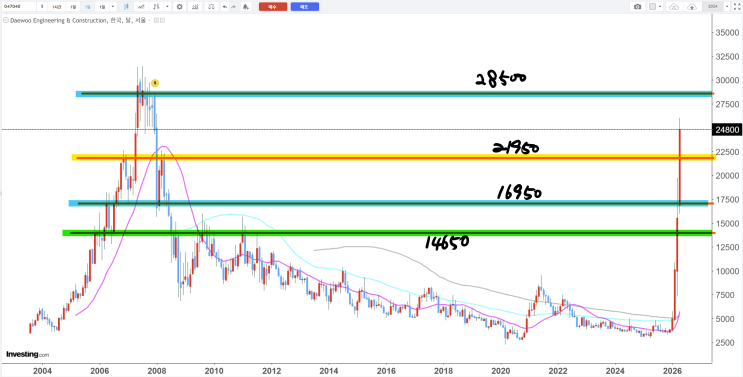Expand the dropdown beside the layout name
The image size is (743, 377).
click(x=727, y=7)
